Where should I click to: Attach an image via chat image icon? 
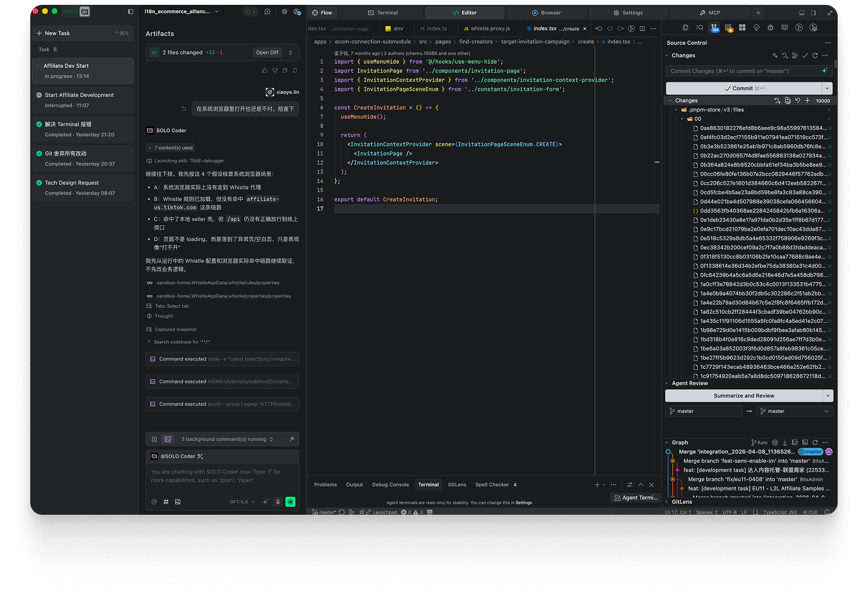pos(177,502)
